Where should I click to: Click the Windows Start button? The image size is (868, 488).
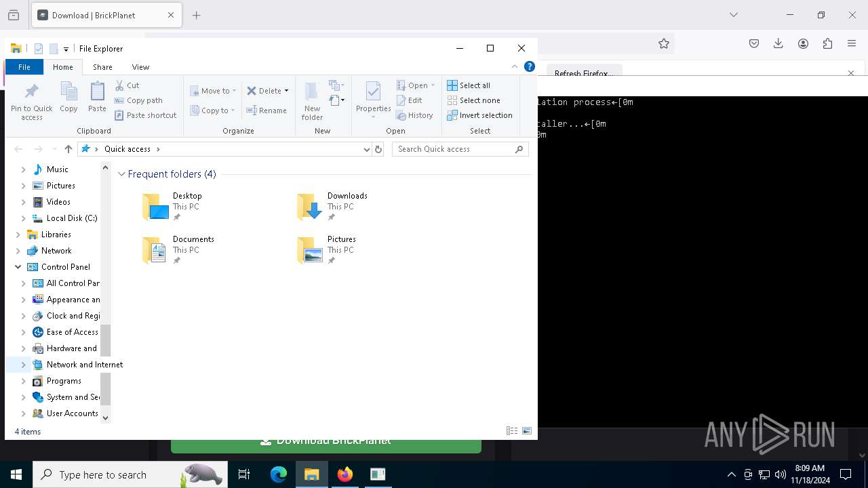coord(16,474)
